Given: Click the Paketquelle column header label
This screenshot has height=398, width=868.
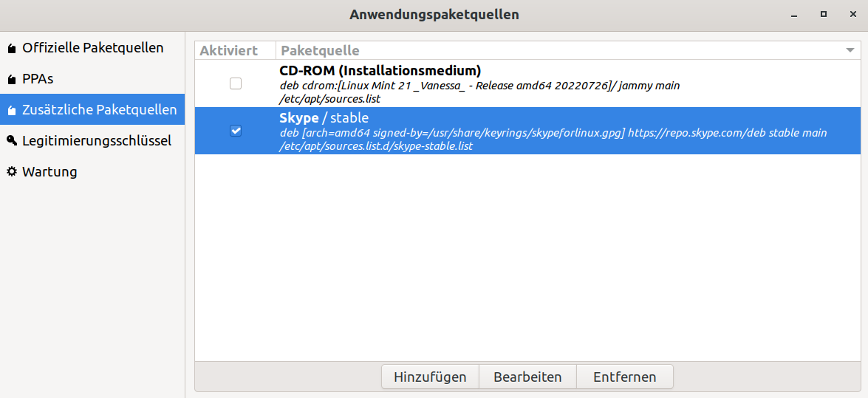Looking at the screenshot, I should coord(320,51).
